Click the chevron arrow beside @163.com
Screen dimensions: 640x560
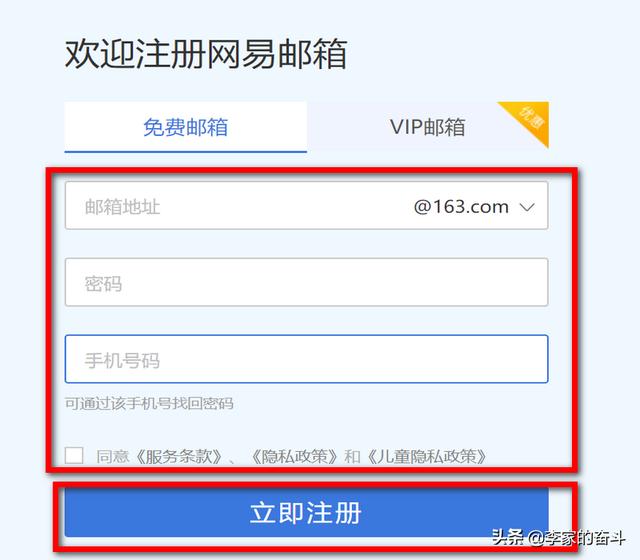point(527,207)
